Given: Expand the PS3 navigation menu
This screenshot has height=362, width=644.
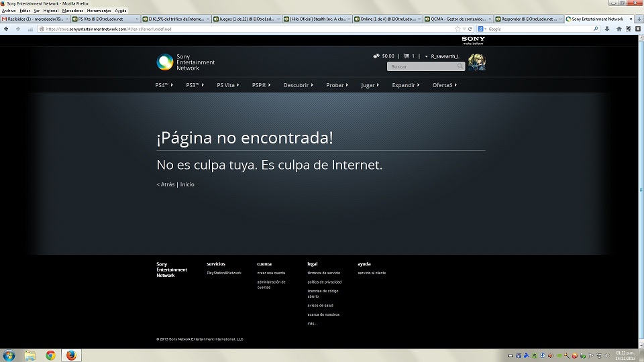Looking at the screenshot, I should [195, 85].
